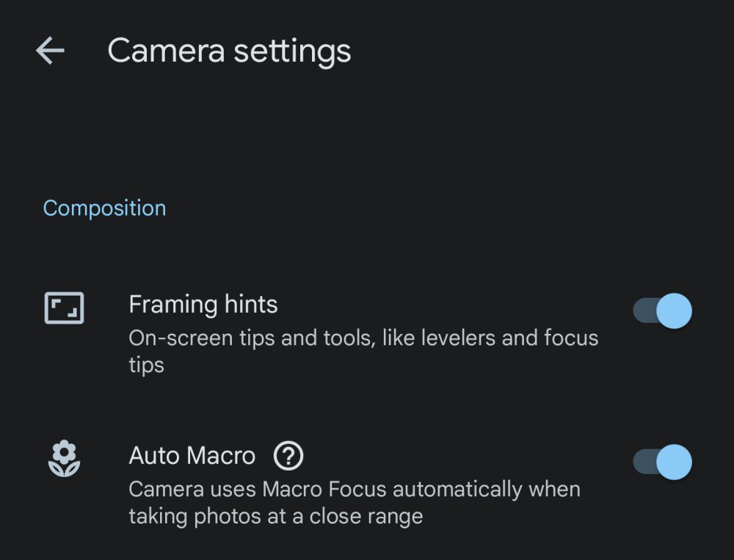Click the Auto Macro flower icon
Screen dimensions: 734x560
pos(64,458)
